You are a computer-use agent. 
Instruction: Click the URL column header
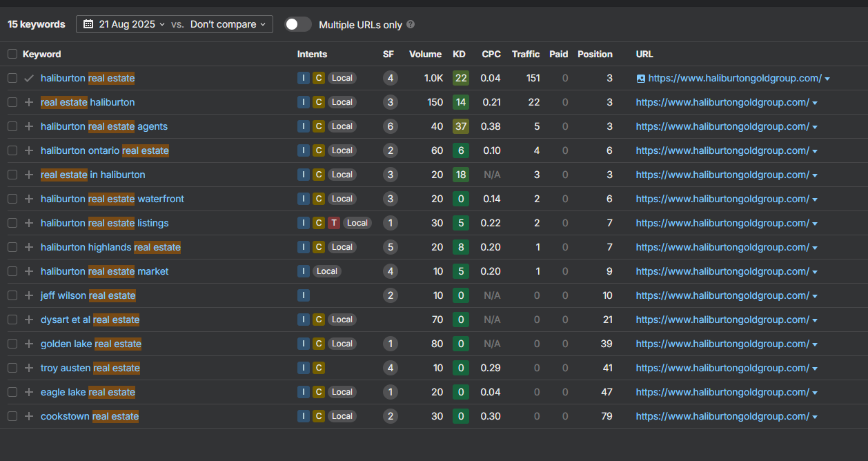pyautogui.click(x=644, y=54)
